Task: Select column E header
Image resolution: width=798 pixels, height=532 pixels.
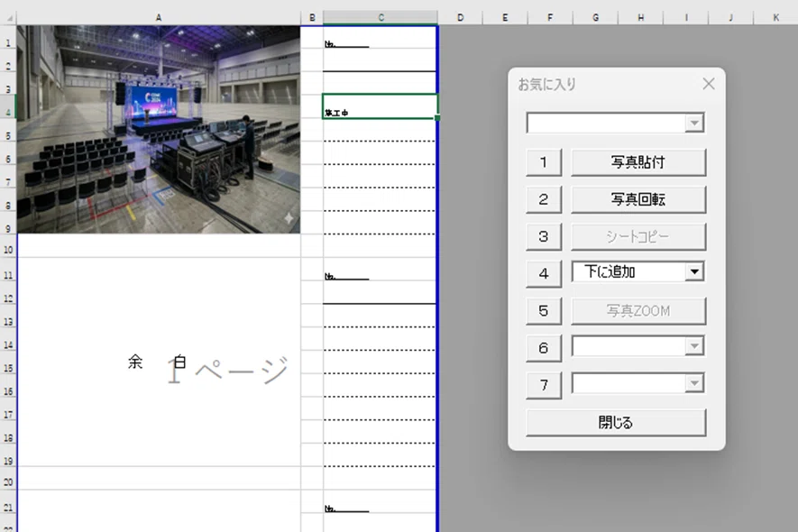Action: [x=505, y=18]
